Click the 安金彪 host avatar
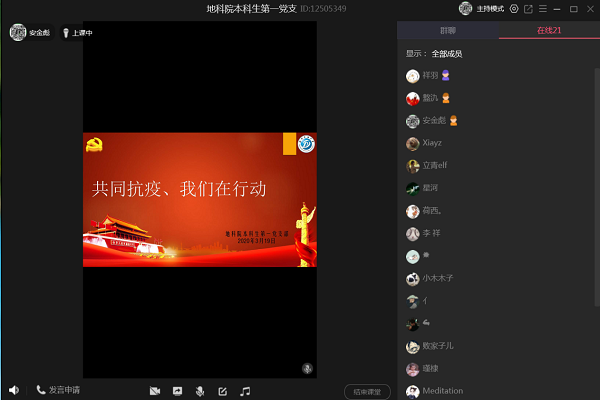The image size is (600, 400). [18, 32]
